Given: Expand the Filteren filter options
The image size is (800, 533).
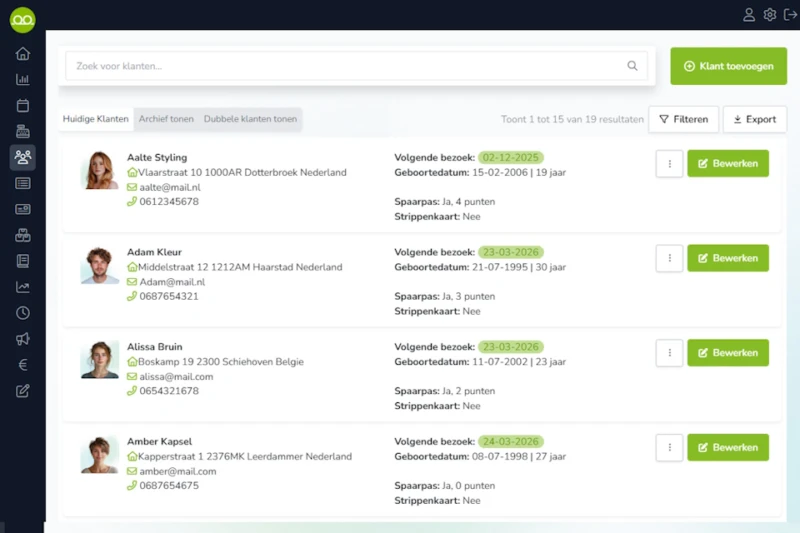Looking at the screenshot, I should (683, 119).
